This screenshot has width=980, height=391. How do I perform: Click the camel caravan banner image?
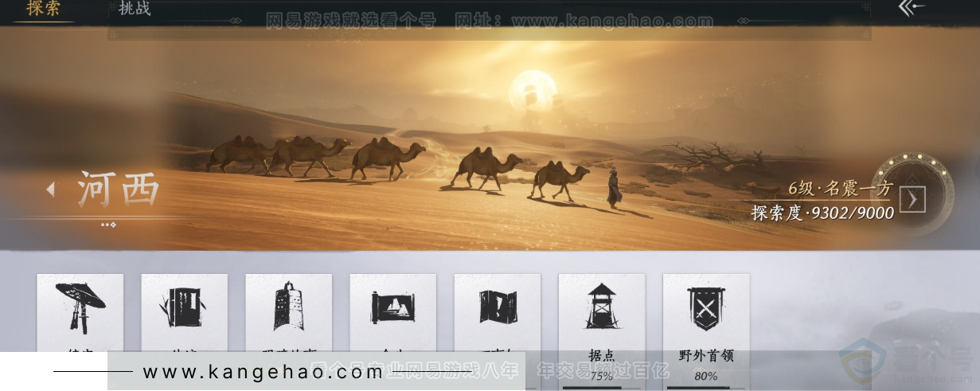coord(490,139)
